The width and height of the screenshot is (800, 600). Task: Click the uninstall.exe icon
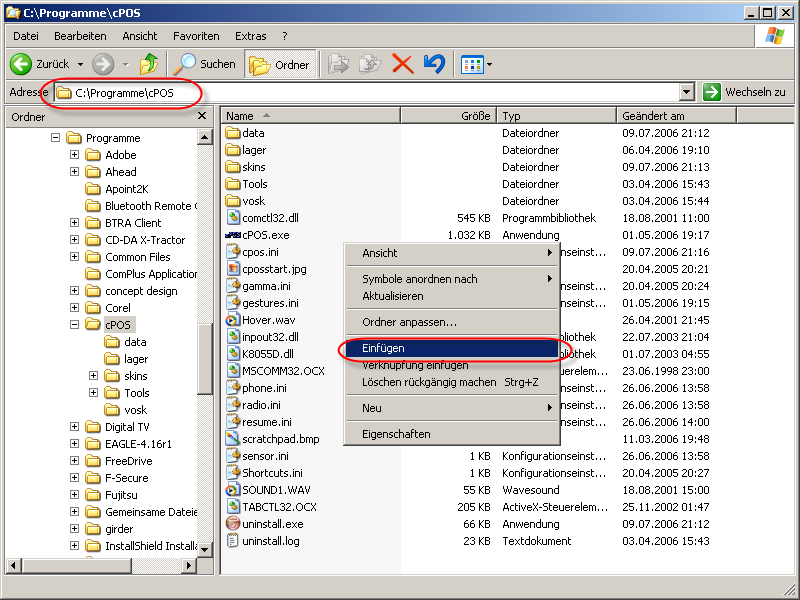[x=233, y=524]
